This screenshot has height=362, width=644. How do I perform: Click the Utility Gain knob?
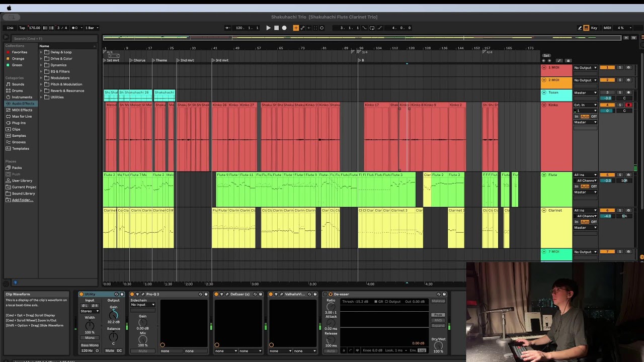click(x=113, y=314)
